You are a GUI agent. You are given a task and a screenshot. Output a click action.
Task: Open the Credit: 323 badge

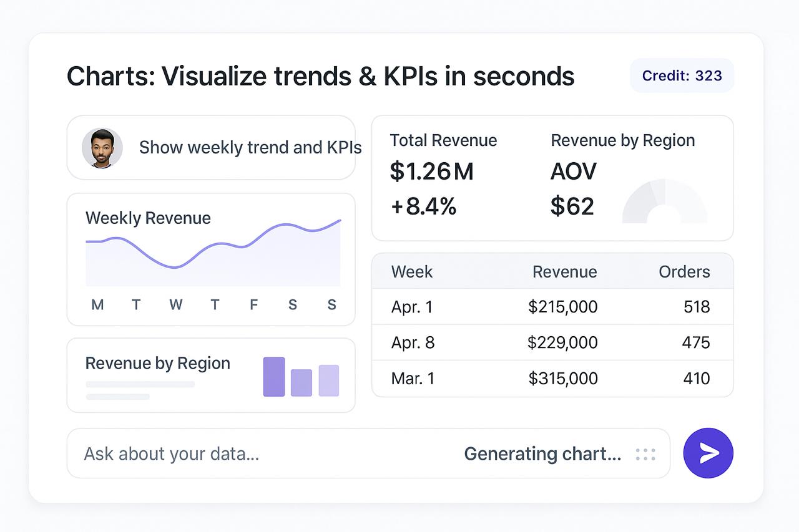(682, 75)
